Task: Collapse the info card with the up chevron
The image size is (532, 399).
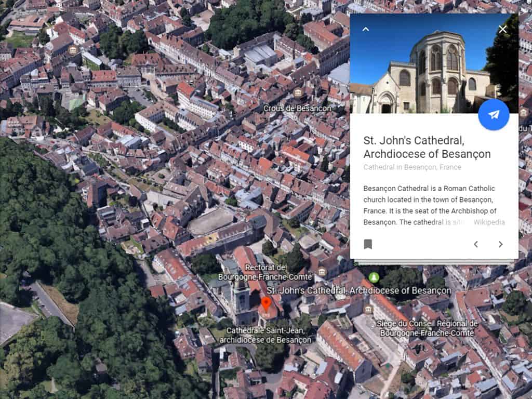Action: click(365, 29)
